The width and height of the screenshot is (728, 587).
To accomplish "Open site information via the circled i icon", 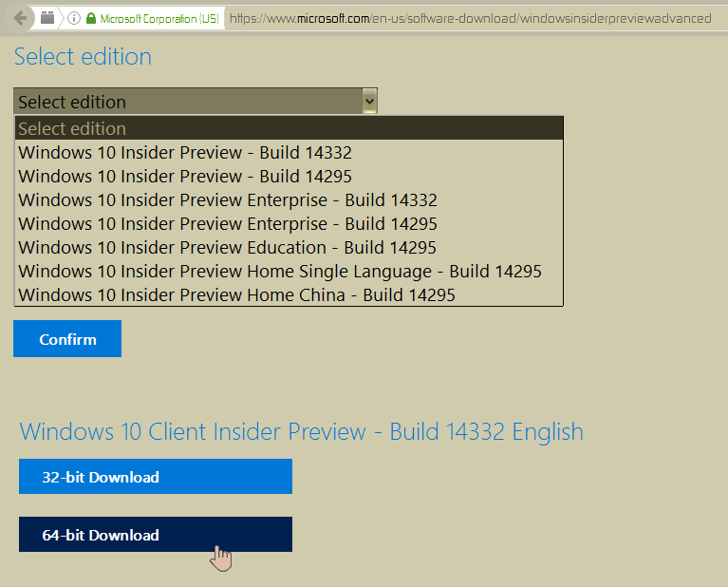I will click(74, 18).
